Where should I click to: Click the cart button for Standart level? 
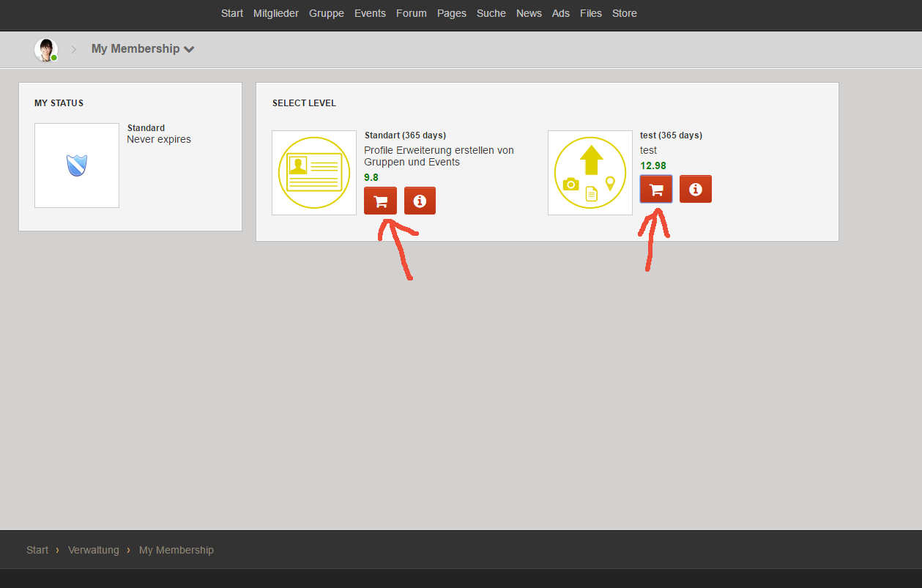[x=380, y=201]
